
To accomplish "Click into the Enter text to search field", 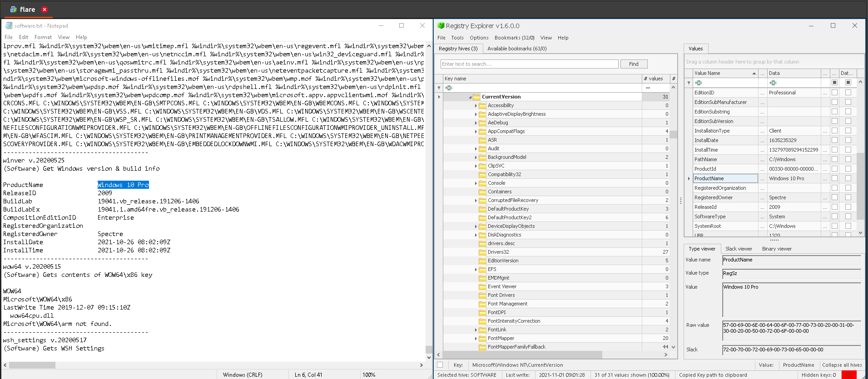I will (529, 64).
